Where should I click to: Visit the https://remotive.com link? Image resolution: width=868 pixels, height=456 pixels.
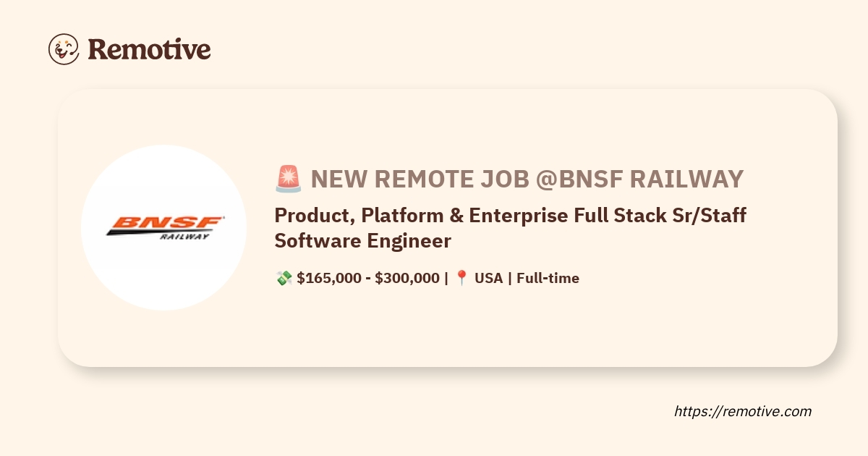(743, 411)
